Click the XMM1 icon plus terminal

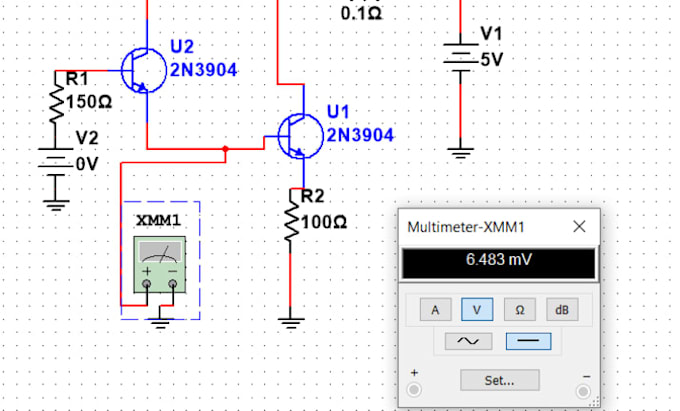[147, 284]
